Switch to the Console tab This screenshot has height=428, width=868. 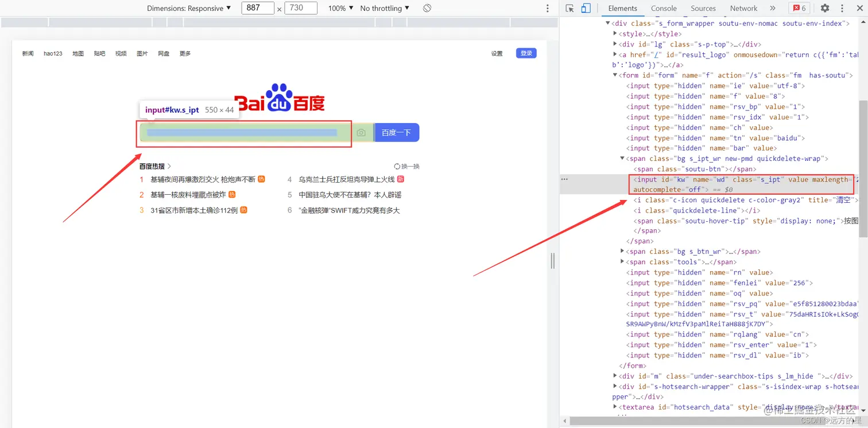tap(664, 8)
